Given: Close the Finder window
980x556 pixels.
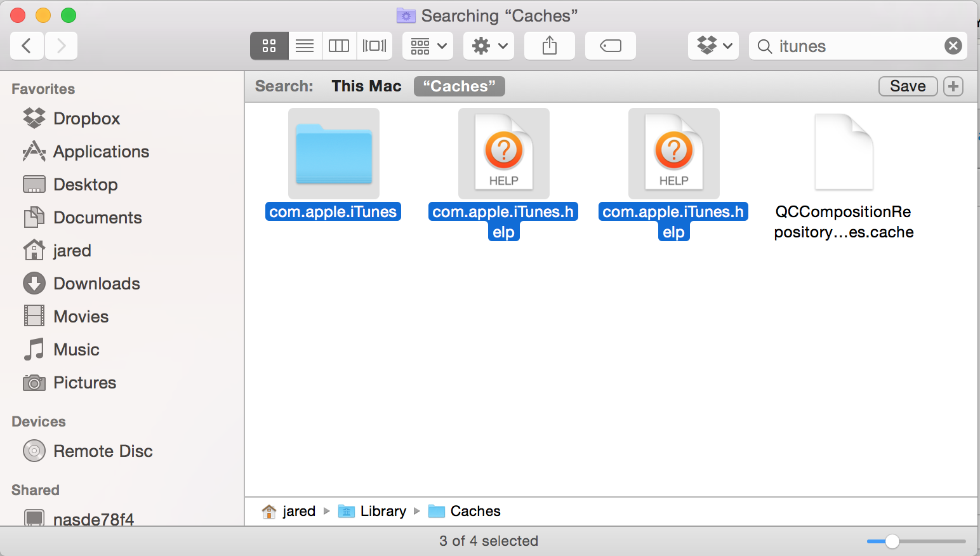Looking at the screenshot, I should (18, 15).
